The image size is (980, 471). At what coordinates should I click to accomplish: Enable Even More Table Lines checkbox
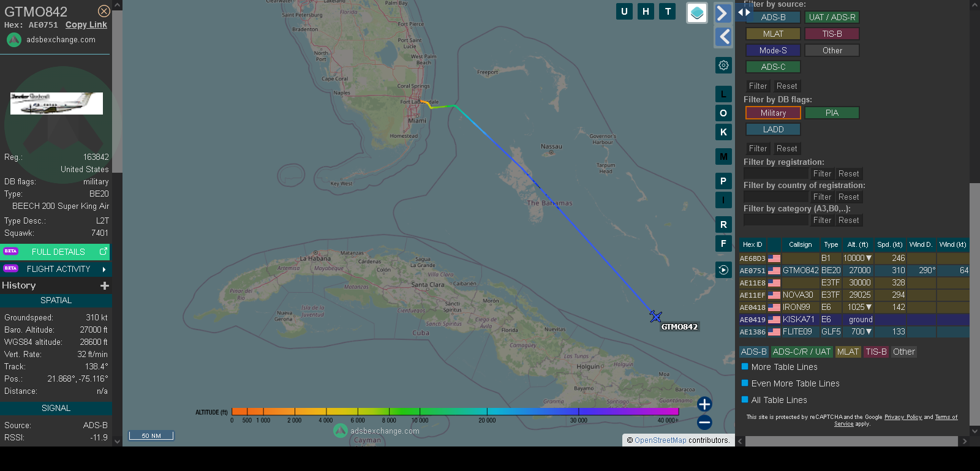tap(745, 383)
